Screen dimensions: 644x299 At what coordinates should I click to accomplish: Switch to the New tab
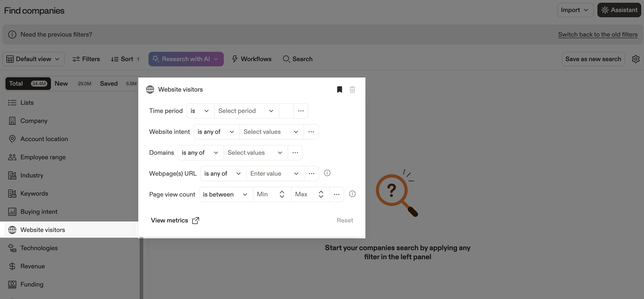[x=61, y=83]
